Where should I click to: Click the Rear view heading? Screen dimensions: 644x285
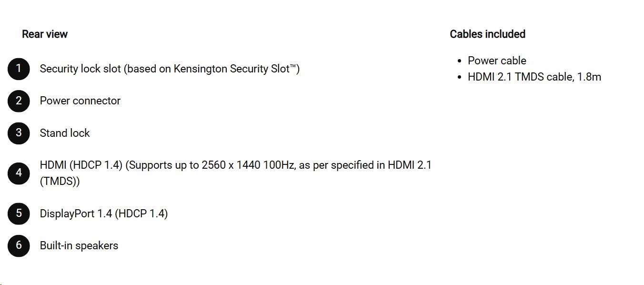[x=45, y=34]
